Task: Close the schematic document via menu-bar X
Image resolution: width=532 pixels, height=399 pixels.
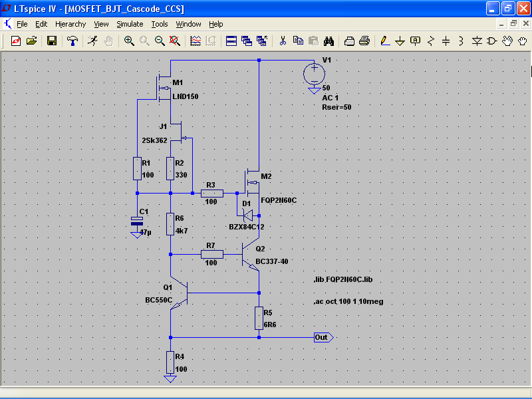Action: [525, 24]
